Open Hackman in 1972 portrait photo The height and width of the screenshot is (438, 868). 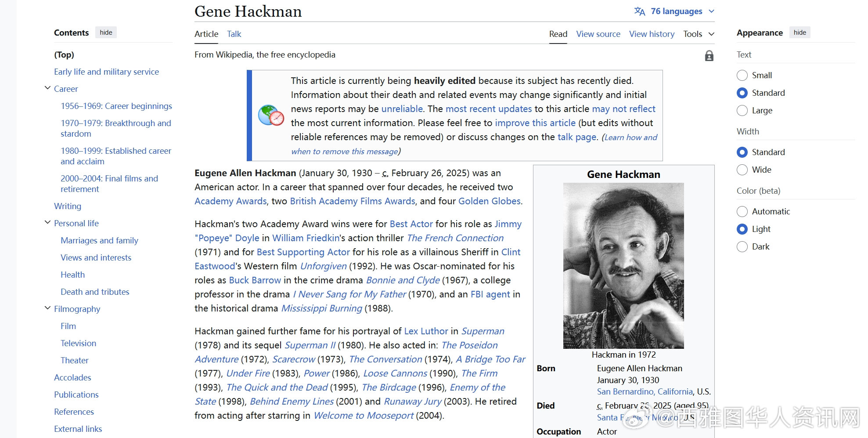pyautogui.click(x=623, y=266)
